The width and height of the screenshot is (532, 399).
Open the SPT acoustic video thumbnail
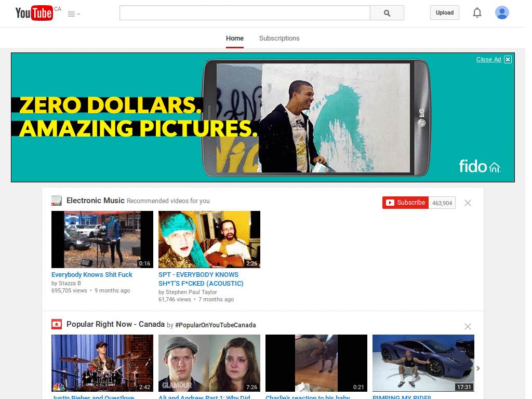[209, 240]
